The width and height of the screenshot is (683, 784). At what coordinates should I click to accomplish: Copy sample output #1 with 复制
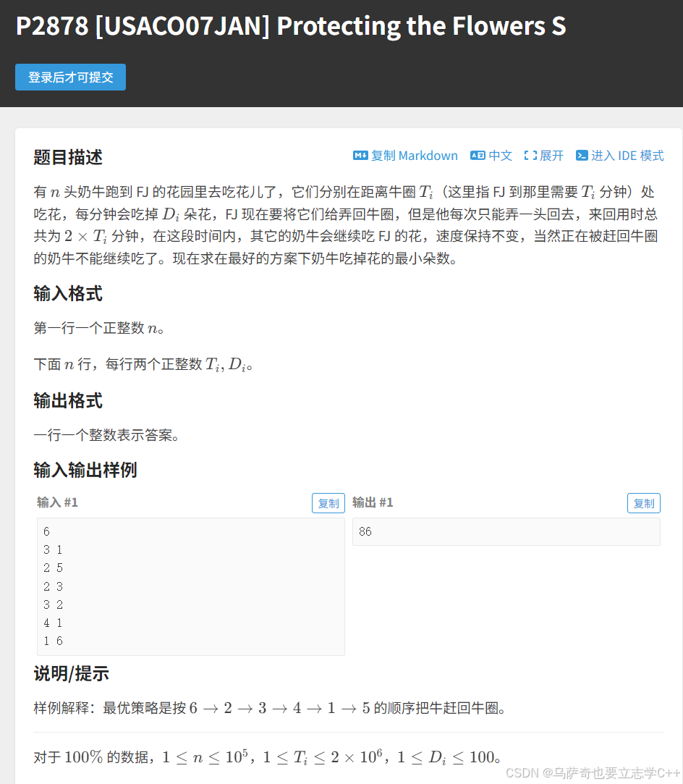click(x=643, y=503)
